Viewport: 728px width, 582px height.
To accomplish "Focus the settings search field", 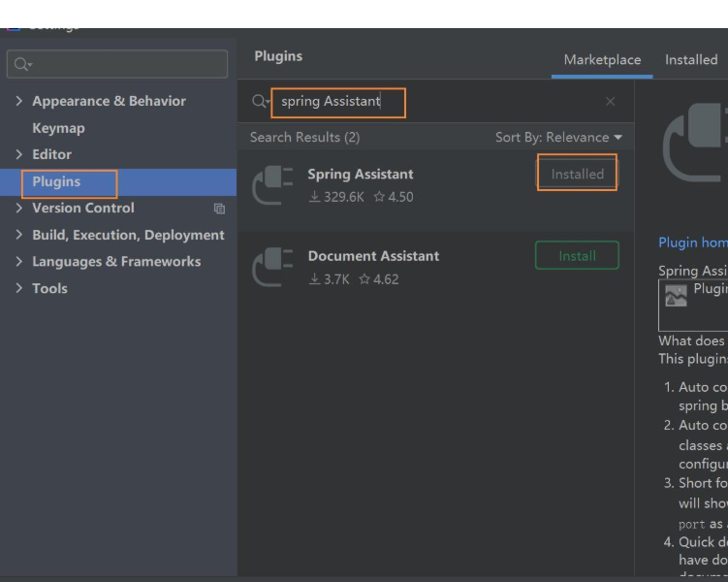I will coord(117,64).
